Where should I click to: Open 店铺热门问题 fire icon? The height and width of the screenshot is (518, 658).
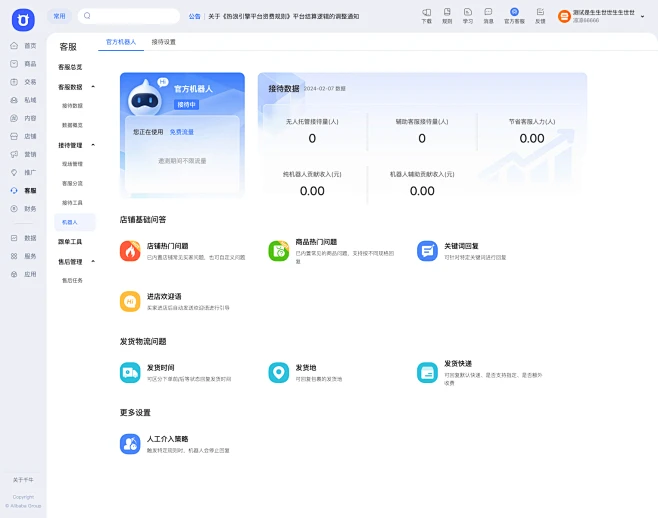[x=130, y=251]
